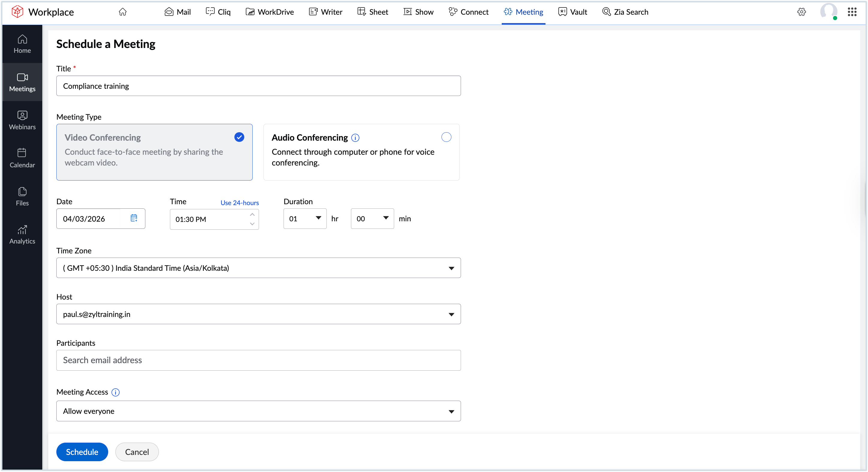868x472 pixels.
Task: Select Audio Conferencing meeting type
Action: coord(446,137)
